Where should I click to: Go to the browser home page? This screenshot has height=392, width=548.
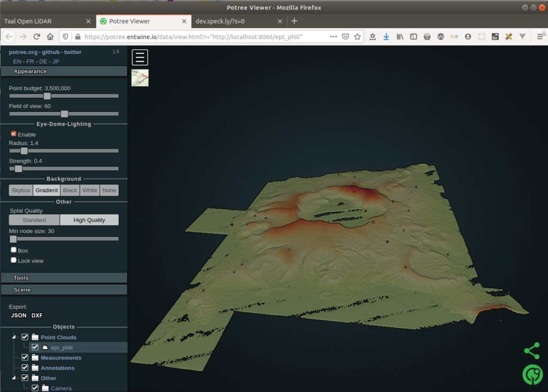50,37
